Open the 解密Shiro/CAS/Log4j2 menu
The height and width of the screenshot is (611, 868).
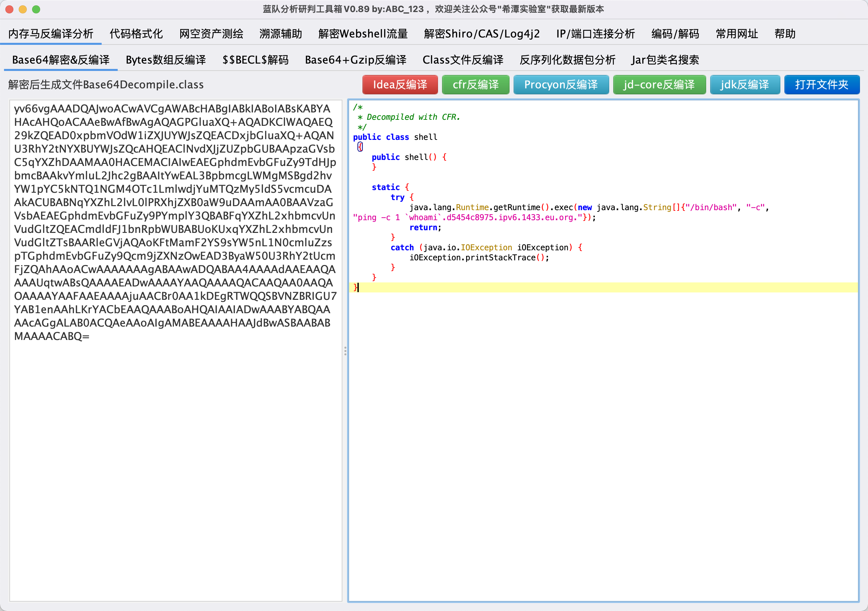(x=481, y=34)
